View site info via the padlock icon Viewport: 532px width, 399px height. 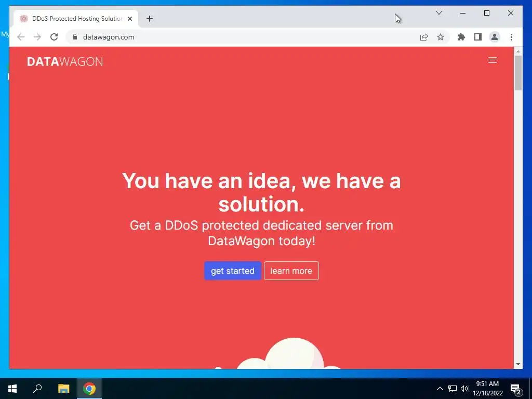point(75,37)
